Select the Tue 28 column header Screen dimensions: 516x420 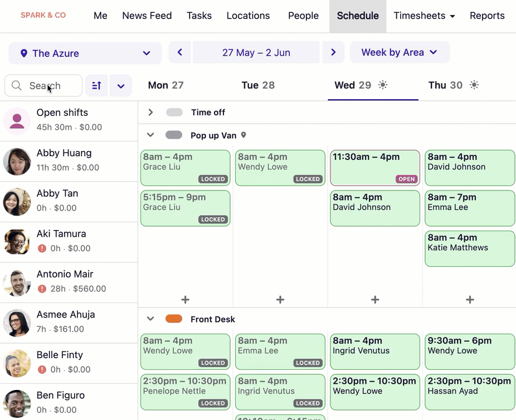pos(258,85)
